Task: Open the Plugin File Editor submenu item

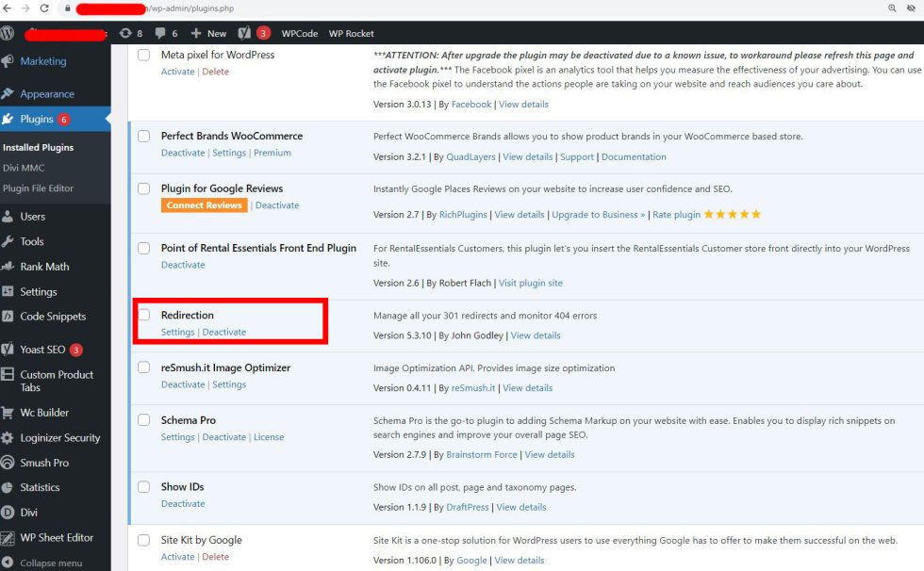Action: 39,188
